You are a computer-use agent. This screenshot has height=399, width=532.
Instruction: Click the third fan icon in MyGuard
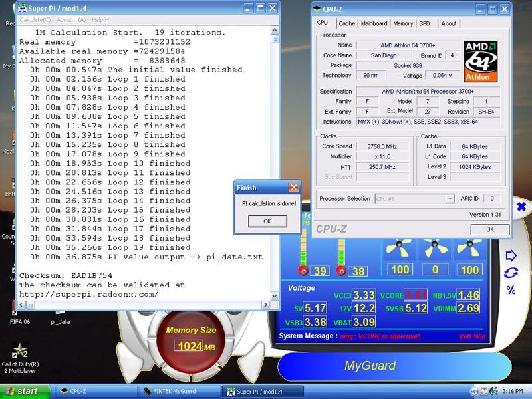[469, 248]
